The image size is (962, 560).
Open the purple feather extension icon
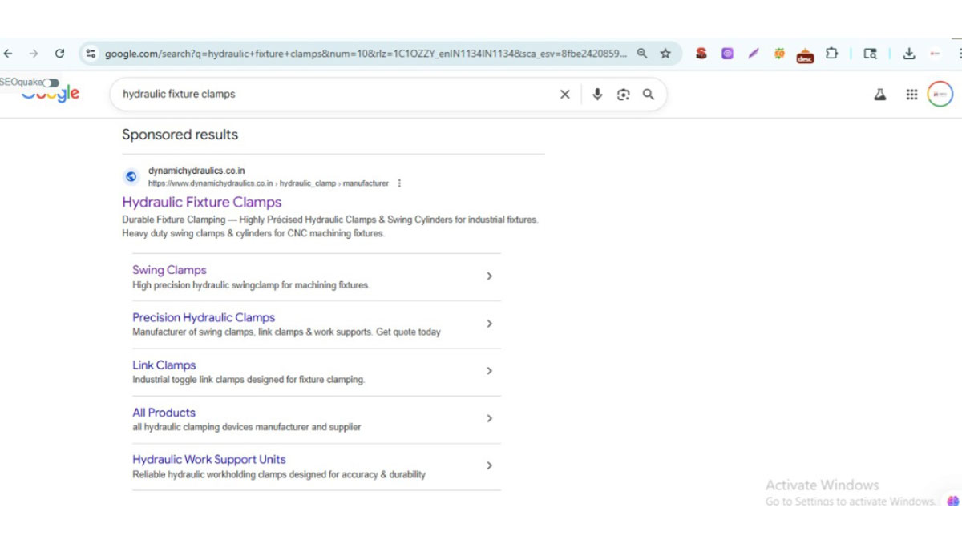pos(754,54)
